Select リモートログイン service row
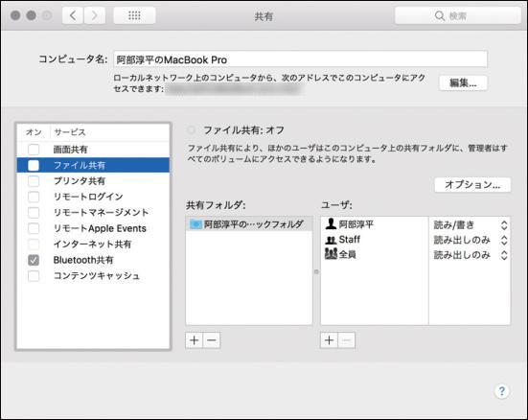Viewport: 528px width, 420px height. [93, 197]
